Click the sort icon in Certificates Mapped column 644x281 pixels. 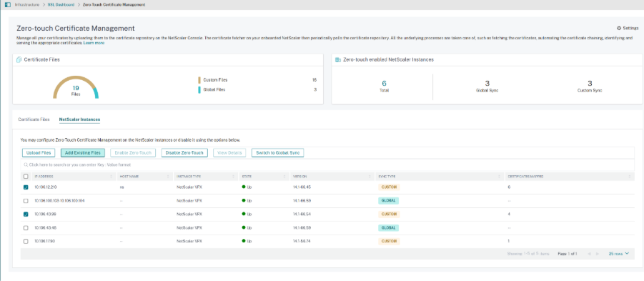click(x=630, y=176)
